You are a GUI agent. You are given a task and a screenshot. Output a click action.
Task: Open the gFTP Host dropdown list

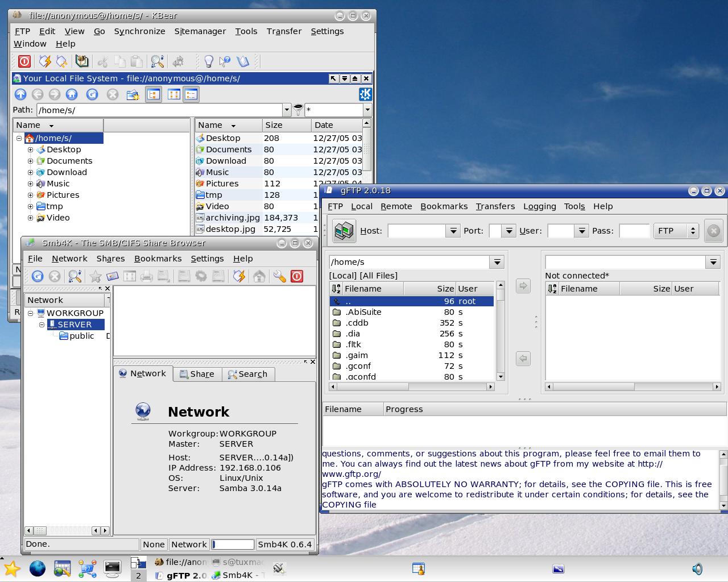pyautogui.click(x=453, y=231)
